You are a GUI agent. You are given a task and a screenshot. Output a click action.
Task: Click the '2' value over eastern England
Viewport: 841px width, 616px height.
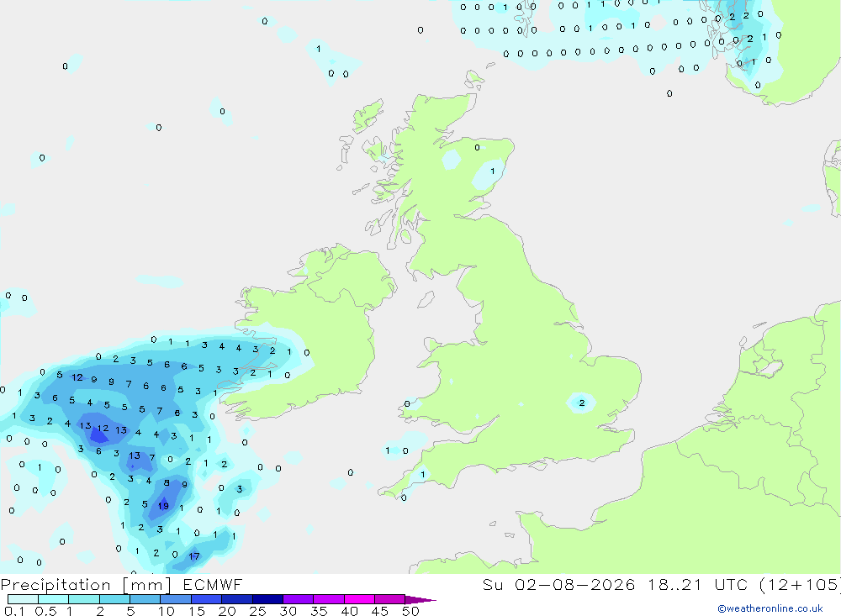click(x=582, y=403)
